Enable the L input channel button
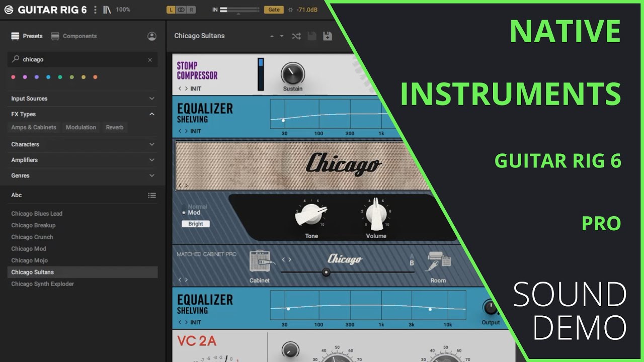Image resolution: width=644 pixels, height=362 pixels. coord(171,10)
